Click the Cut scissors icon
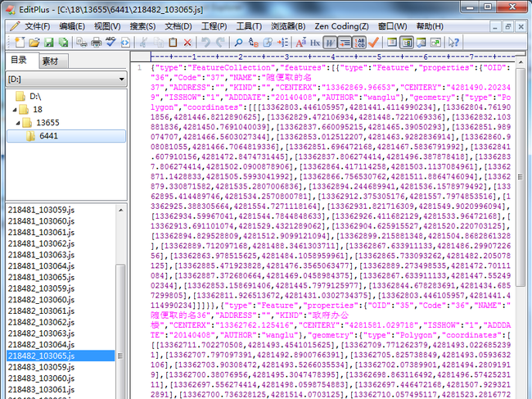The height and width of the screenshot is (399, 532). (143, 43)
